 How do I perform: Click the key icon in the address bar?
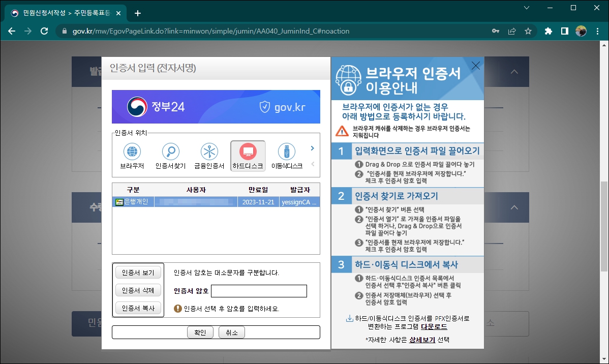tap(496, 31)
